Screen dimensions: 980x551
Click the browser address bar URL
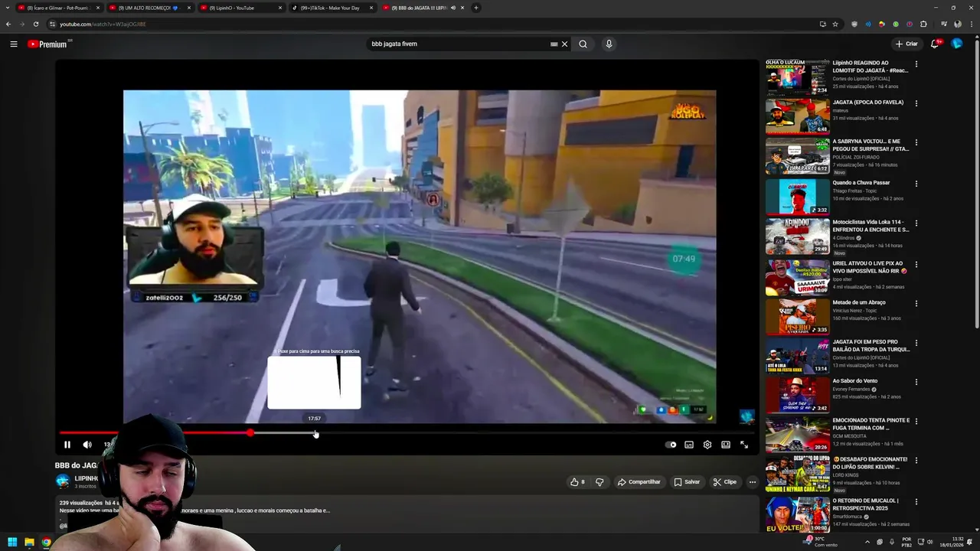pyautogui.click(x=103, y=24)
